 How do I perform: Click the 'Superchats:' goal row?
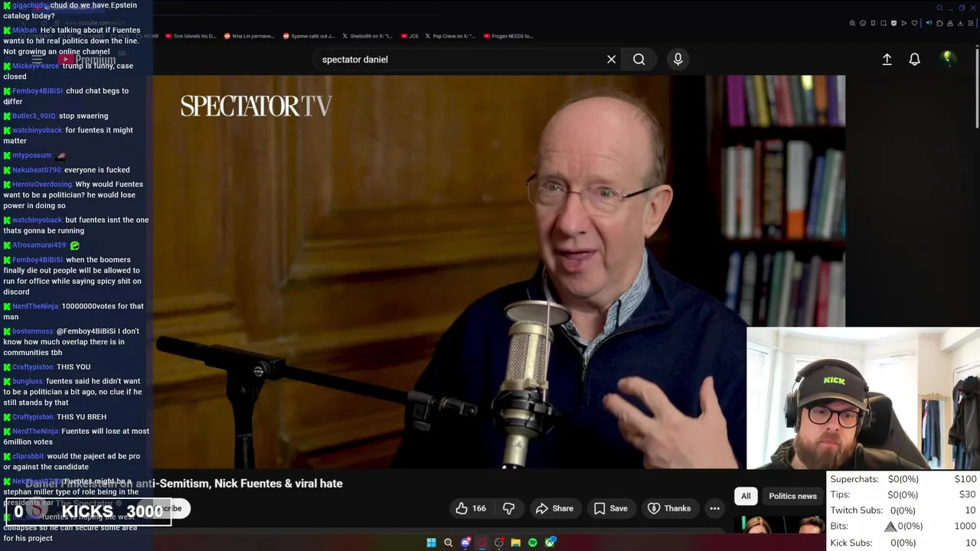[903, 479]
